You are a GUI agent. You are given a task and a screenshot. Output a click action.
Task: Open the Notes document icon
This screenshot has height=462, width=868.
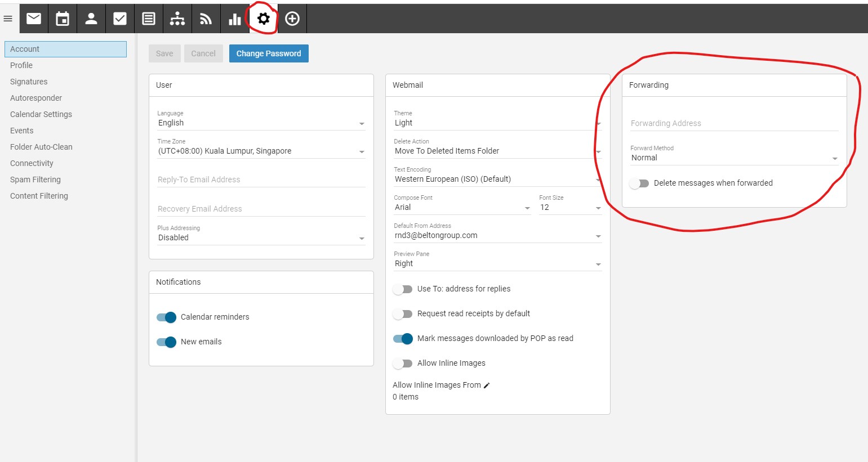[149, 19]
